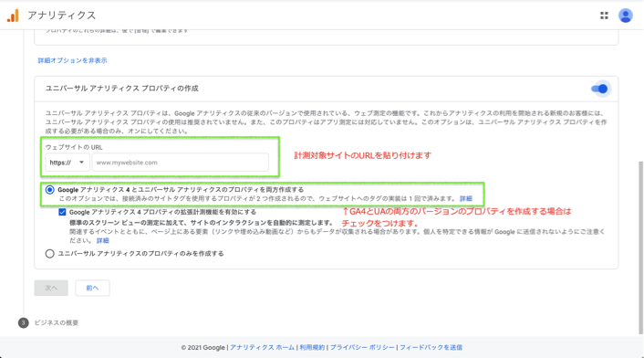Click the vertical page scrollbar

640,247
